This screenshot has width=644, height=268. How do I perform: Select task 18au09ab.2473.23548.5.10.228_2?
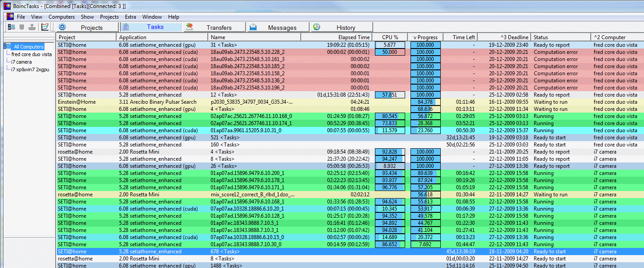(248, 52)
